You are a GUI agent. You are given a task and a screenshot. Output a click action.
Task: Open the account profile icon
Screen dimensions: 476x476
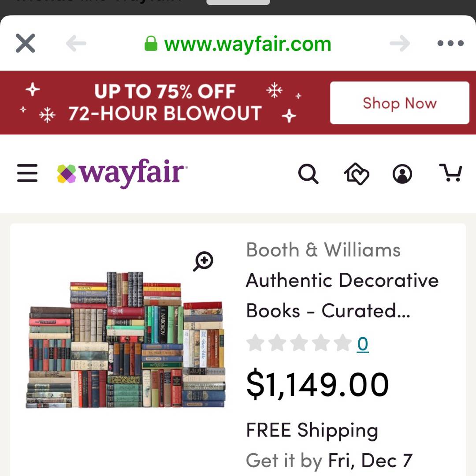[402, 174]
